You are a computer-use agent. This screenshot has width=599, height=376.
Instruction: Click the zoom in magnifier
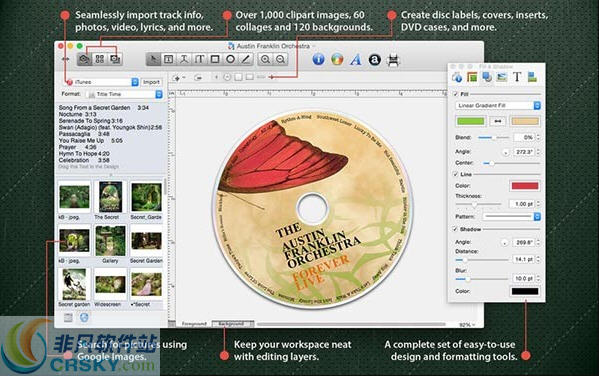point(265,59)
